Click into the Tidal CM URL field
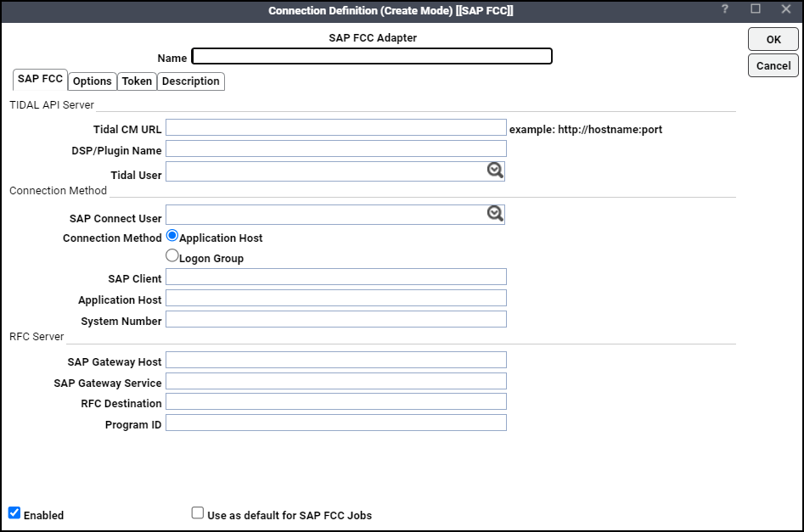 pos(336,127)
